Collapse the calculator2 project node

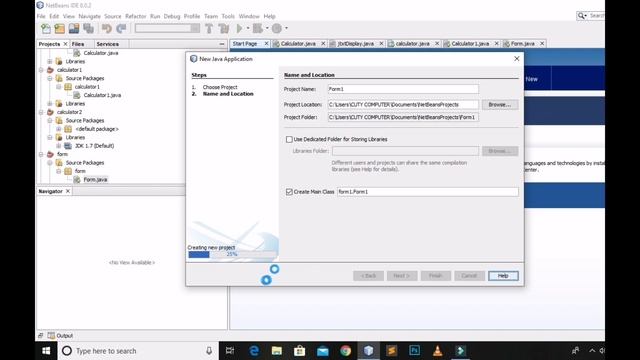click(x=41, y=112)
